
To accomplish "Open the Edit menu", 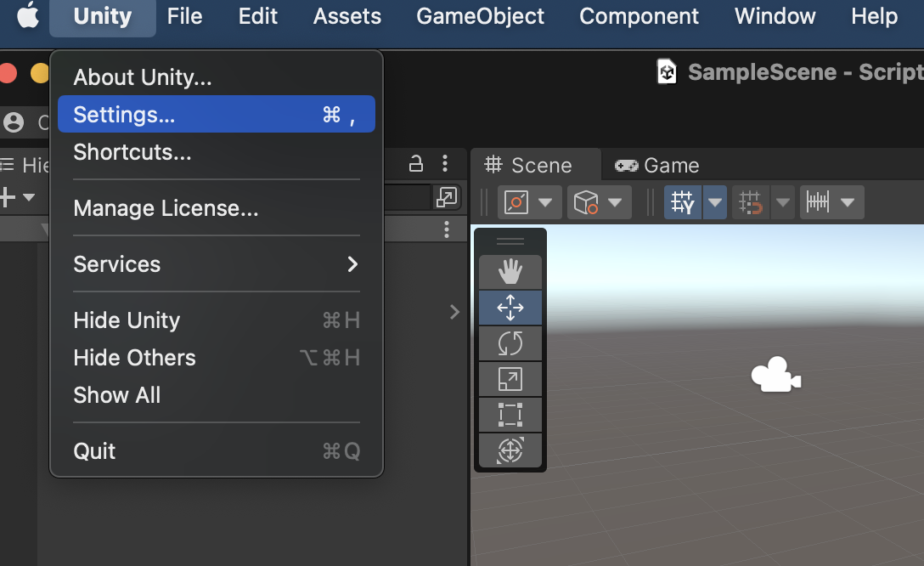I will click(257, 16).
